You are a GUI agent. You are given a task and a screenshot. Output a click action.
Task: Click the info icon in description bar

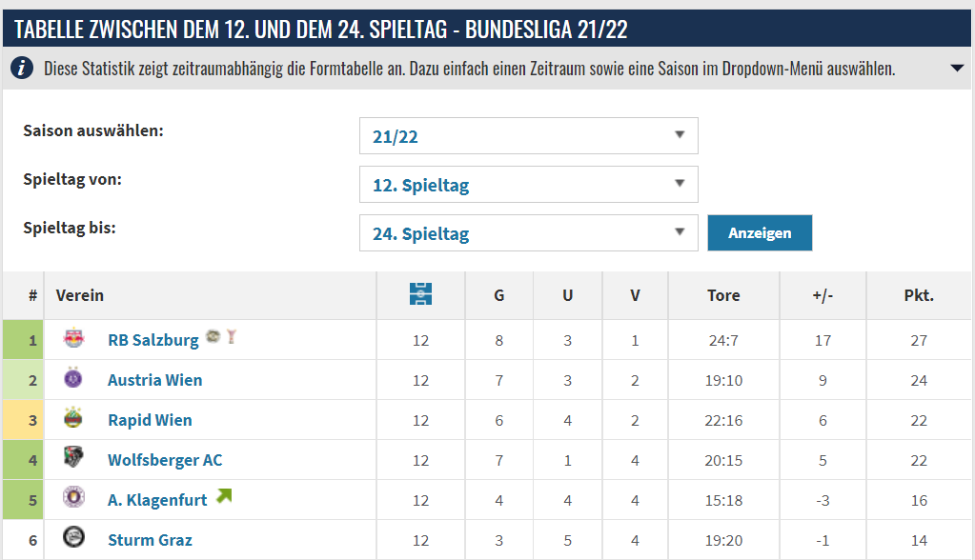(x=22, y=67)
